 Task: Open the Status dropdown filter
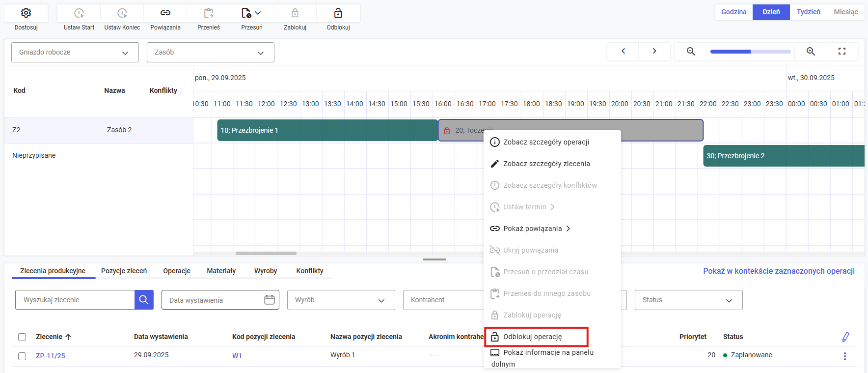tap(688, 300)
